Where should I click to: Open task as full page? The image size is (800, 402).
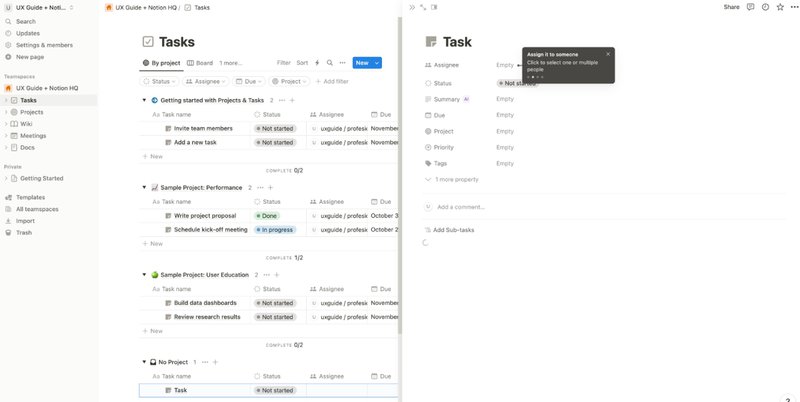423,7
